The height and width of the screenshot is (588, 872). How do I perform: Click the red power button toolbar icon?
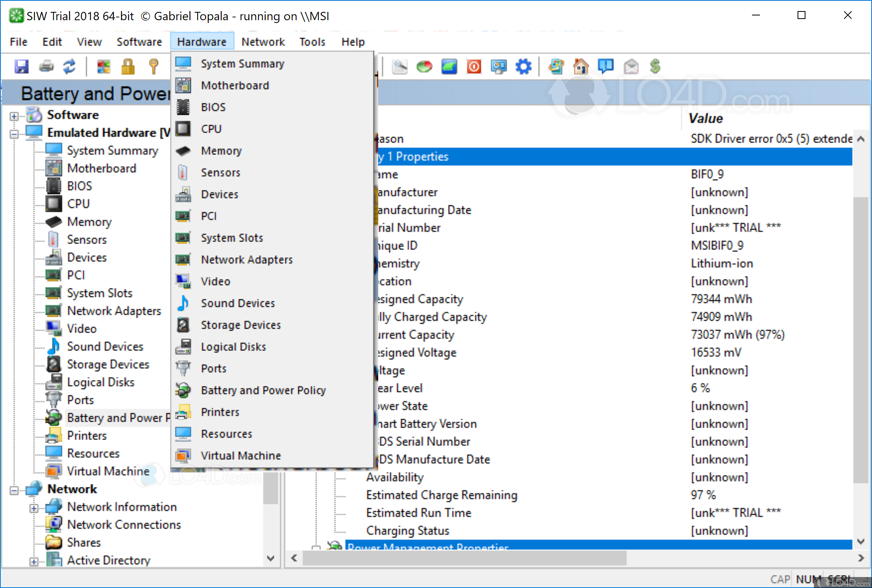click(474, 67)
